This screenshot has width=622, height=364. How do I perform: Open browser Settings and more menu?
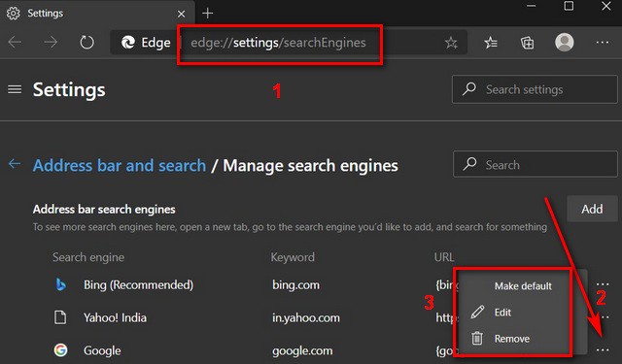603,43
